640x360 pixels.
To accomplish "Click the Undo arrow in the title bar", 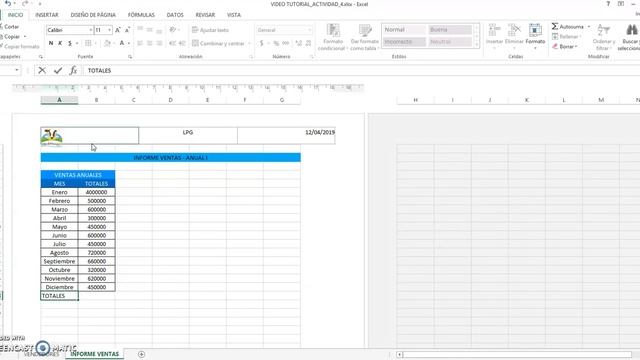I will pyautogui.click(x=7, y=4).
